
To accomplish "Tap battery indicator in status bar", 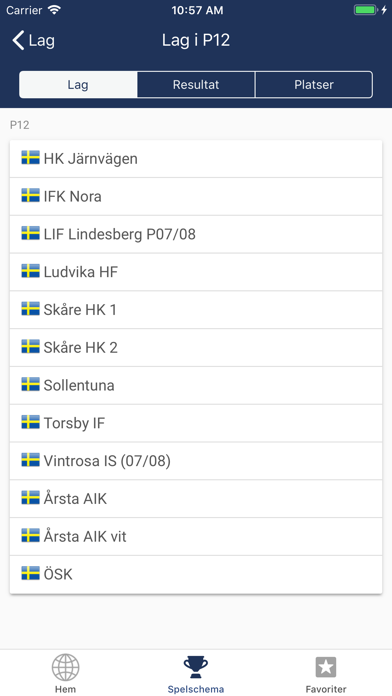I will (366, 10).
